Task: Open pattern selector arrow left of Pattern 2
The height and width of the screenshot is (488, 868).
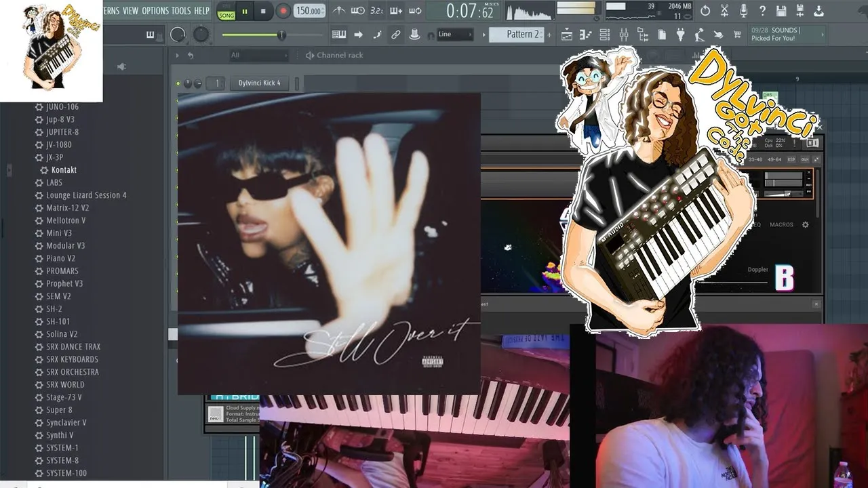Action: tap(484, 35)
